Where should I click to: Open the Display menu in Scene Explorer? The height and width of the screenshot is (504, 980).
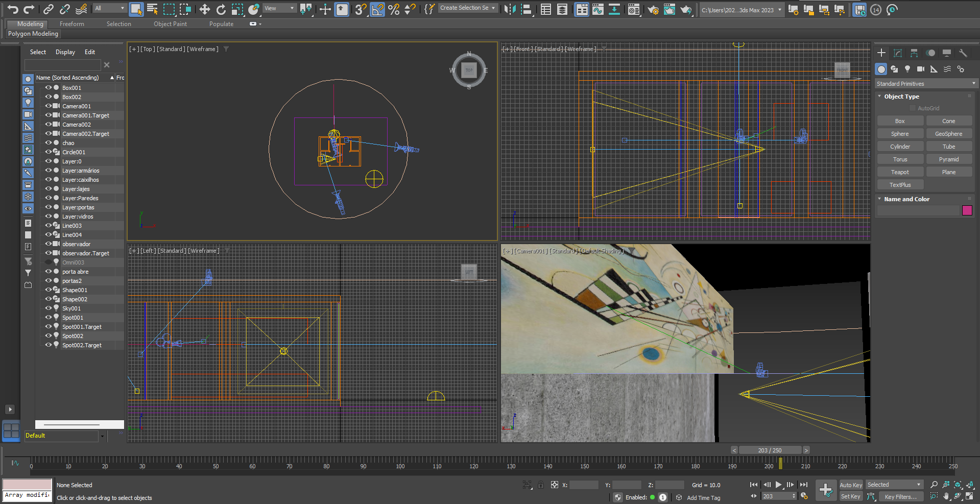coord(65,52)
